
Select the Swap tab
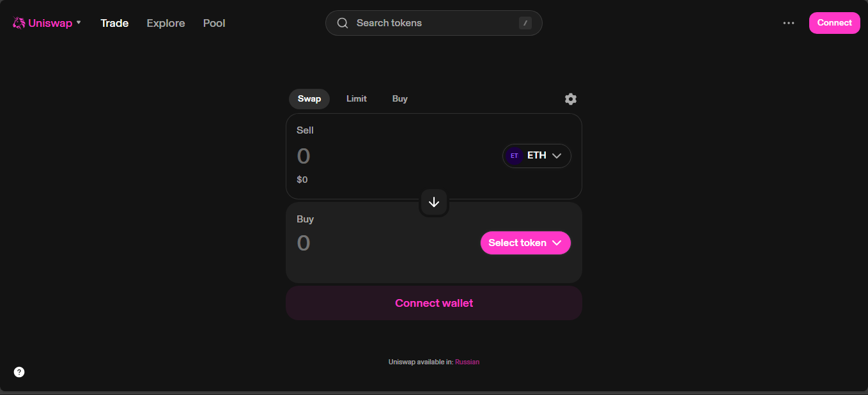click(309, 99)
